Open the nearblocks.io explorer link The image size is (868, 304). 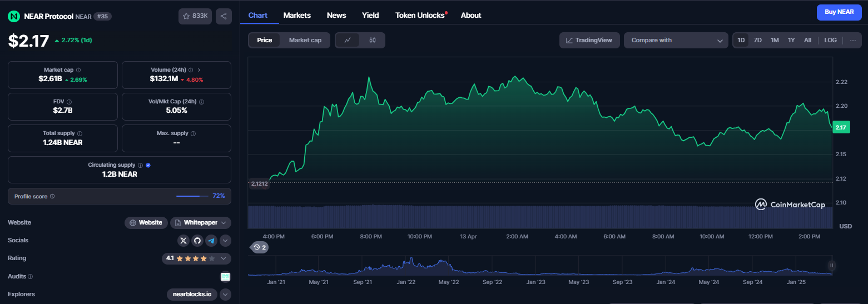pyautogui.click(x=192, y=294)
